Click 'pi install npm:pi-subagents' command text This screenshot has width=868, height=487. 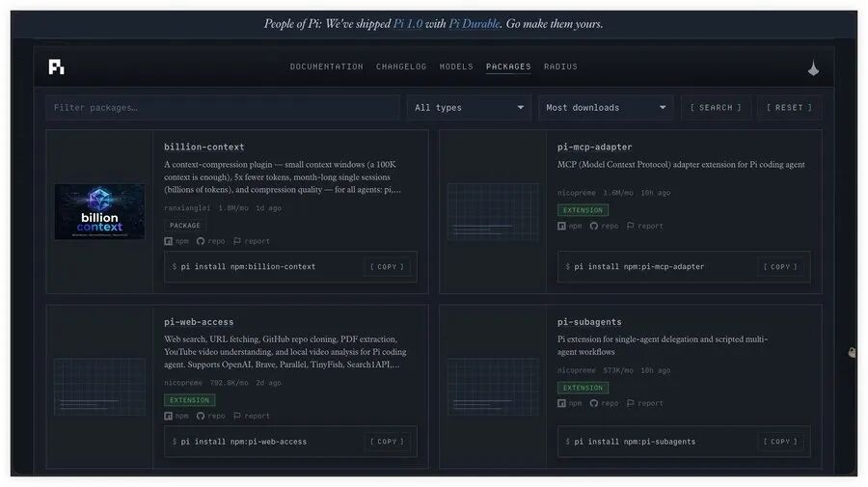click(635, 442)
